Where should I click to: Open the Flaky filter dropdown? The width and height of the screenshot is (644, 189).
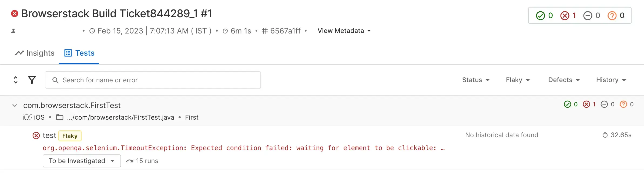pyautogui.click(x=518, y=80)
